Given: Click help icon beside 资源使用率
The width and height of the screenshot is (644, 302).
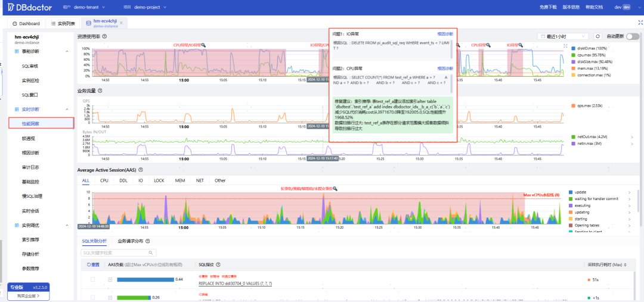Looking at the screenshot, I should [104, 36].
